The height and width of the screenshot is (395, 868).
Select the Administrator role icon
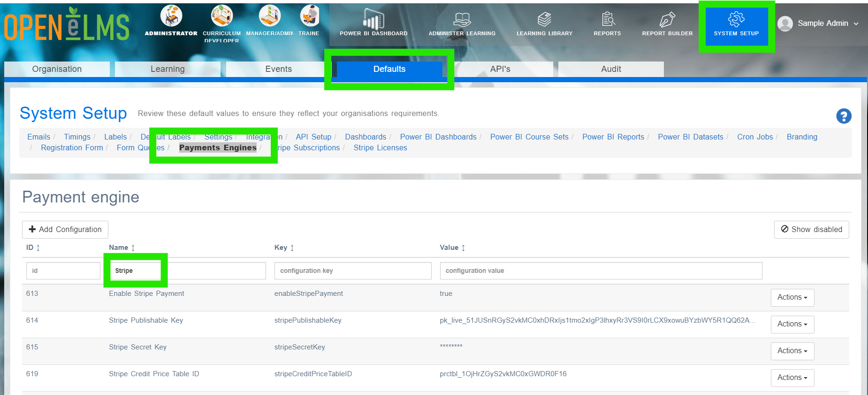click(171, 16)
